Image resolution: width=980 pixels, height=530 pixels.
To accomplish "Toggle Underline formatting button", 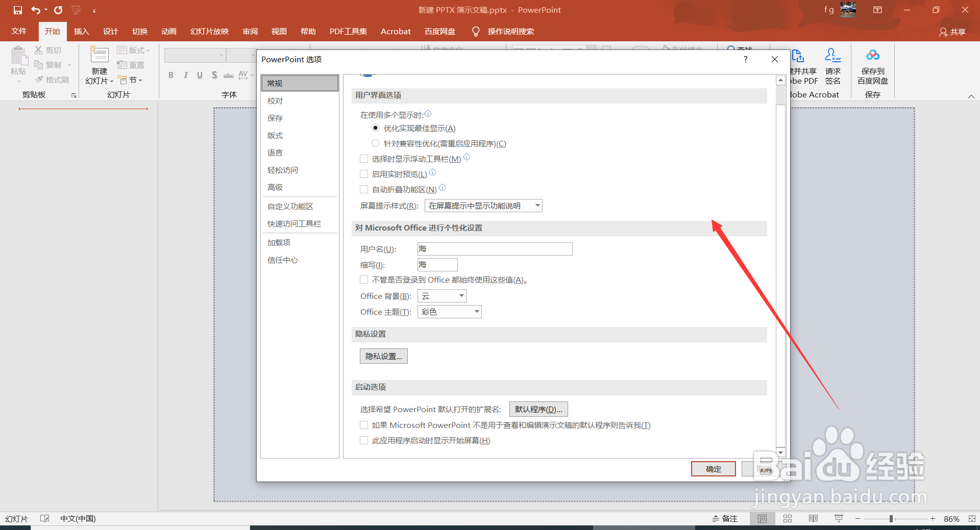I will point(200,75).
